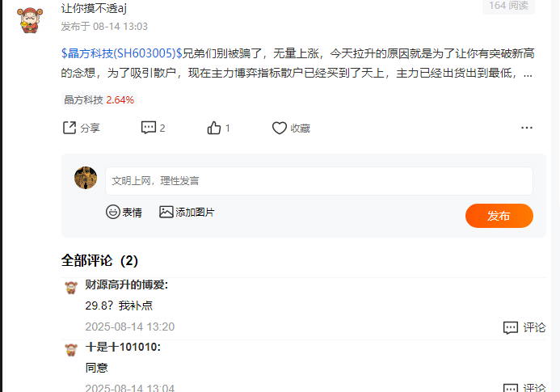560x392 pixels.
Task: Reply to 财源高升的博爱 via 评论 icon
Action: (x=511, y=327)
